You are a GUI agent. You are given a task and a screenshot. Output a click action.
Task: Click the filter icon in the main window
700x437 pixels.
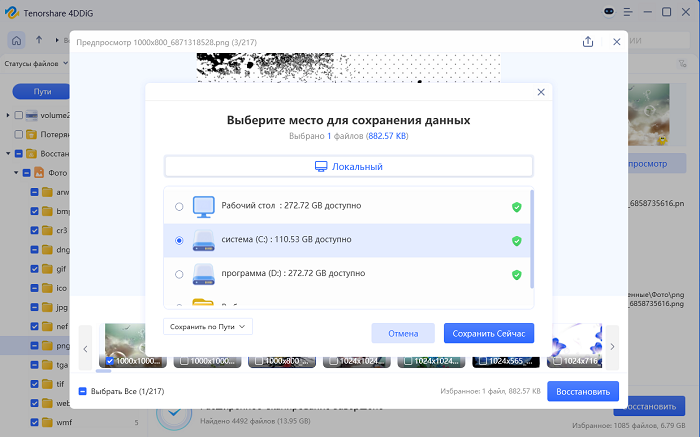(x=682, y=64)
